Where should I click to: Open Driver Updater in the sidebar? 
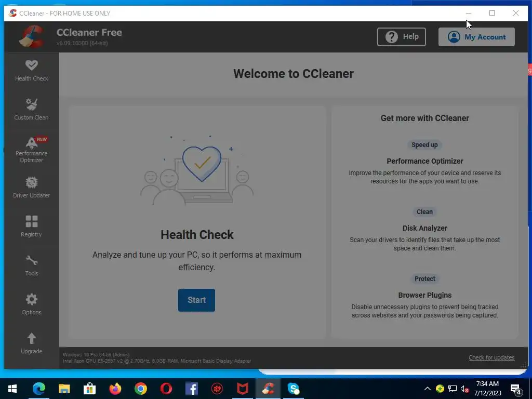coord(32,187)
